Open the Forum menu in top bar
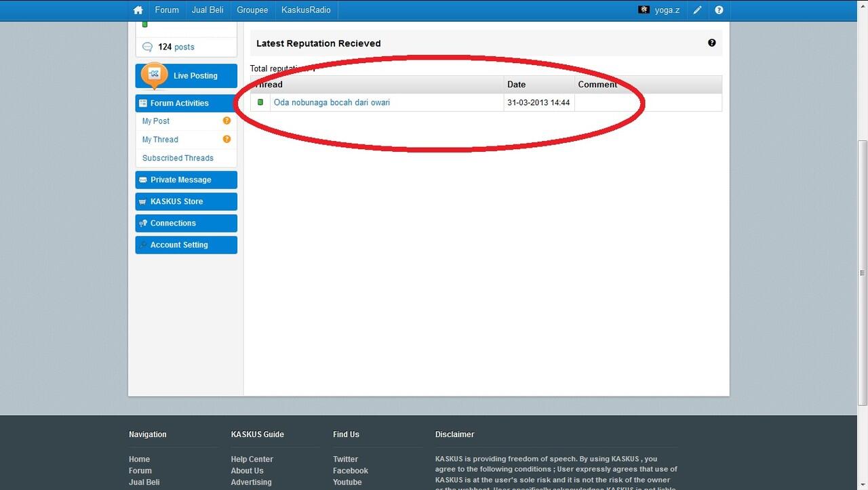868x490 pixels. [167, 10]
